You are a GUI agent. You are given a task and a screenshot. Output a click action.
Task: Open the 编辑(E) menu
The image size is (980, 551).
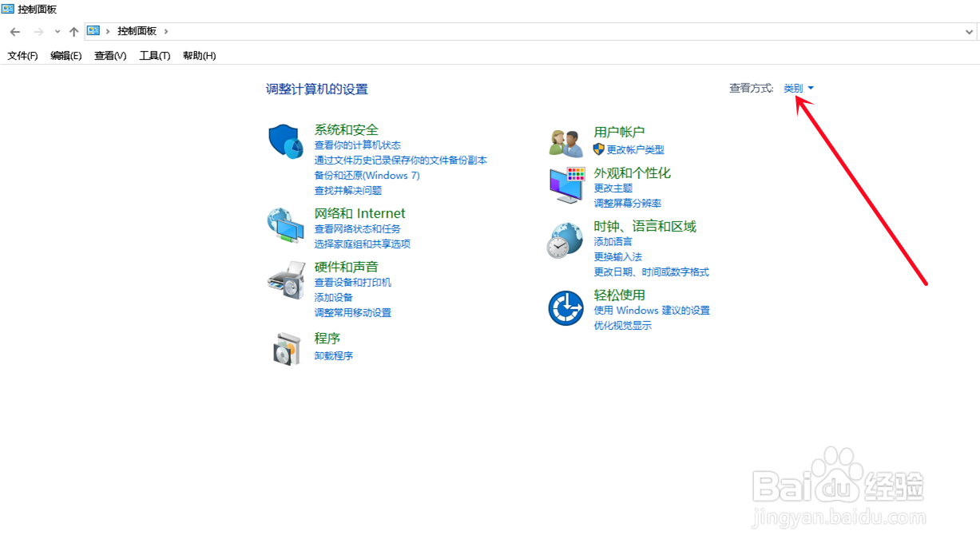(66, 56)
